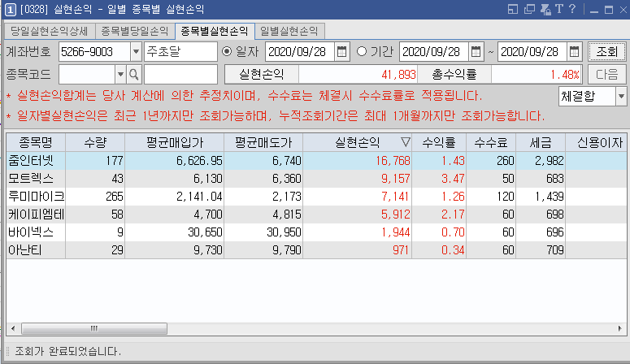This screenshot has width=630, height=364.
Task: Click tax value 2,982
Action: pyautogui.click(x=550, y=161)
